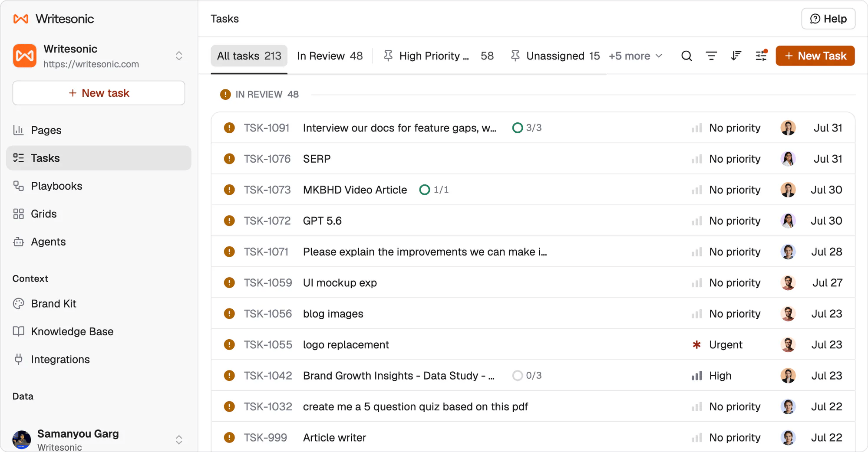The width and height of the screenshot is (868, 452).
Task: Click the pin icon on High Priority tab
Action: pos(388,56)
